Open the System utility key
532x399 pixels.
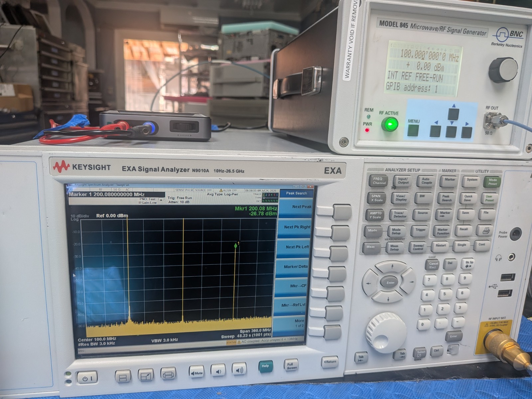471,181
